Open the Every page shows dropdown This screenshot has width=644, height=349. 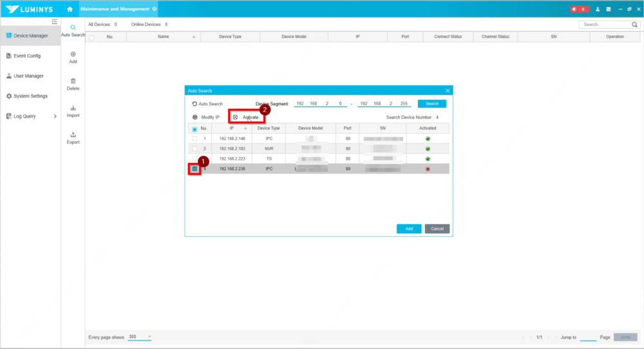(x=140, y=337)
